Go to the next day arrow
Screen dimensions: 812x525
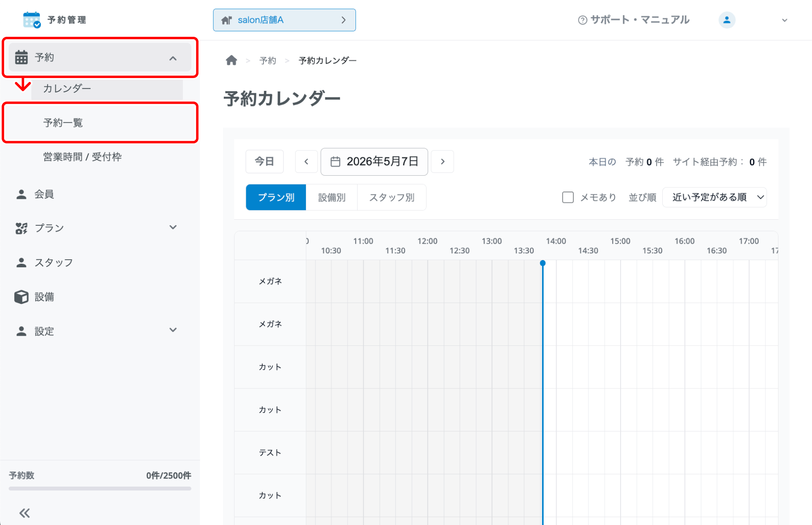tap(442, 162)
